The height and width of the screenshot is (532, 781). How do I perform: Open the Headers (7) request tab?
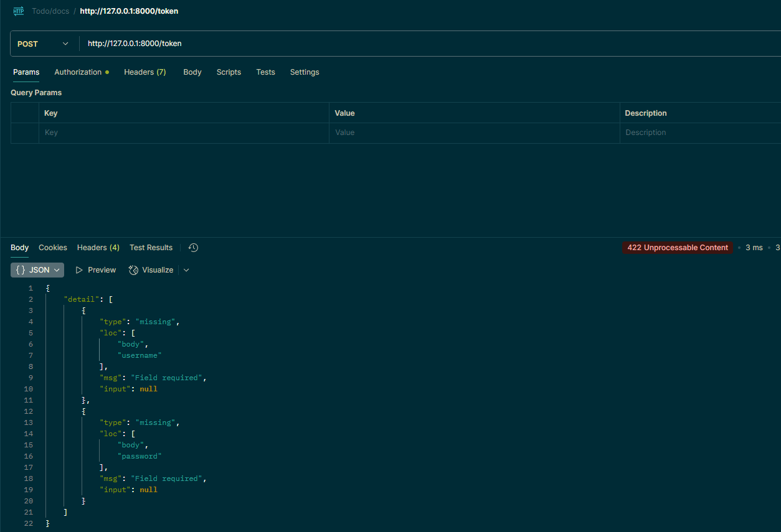click(144, 72)
